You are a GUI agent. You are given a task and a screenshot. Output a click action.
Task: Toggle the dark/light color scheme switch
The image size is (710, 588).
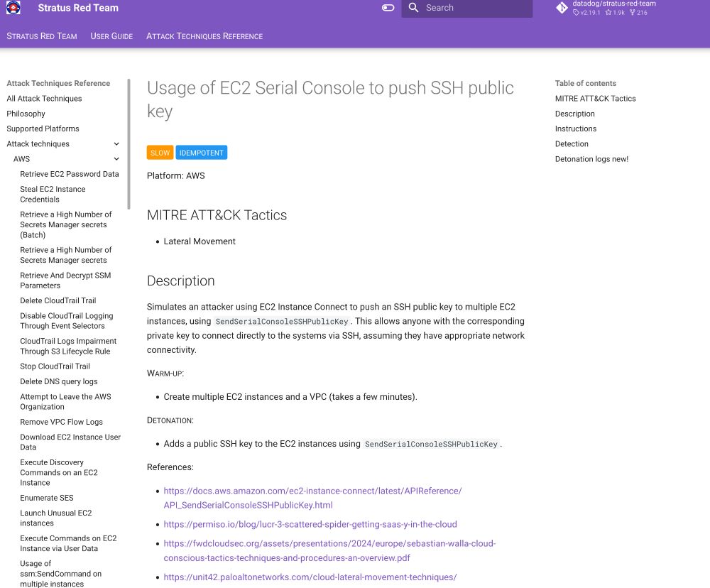click(388, 8)
